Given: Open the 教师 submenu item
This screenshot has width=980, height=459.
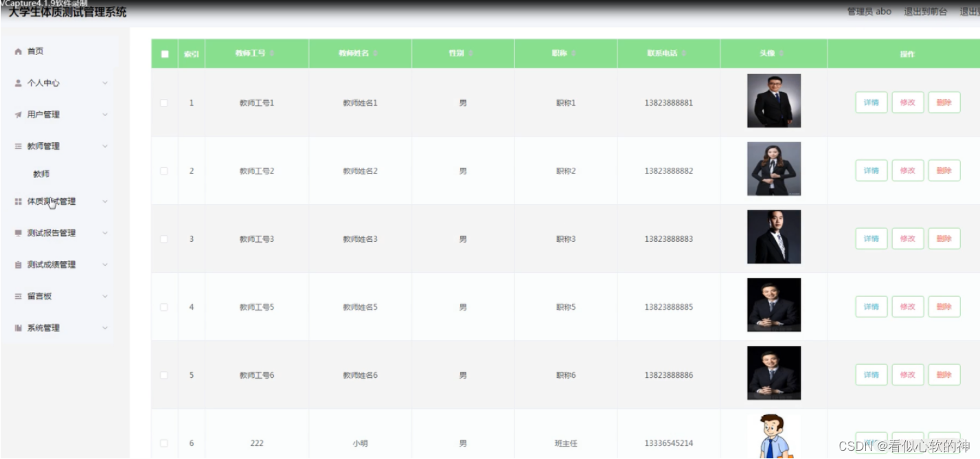Looking at the screenshot, I should 41,174.
